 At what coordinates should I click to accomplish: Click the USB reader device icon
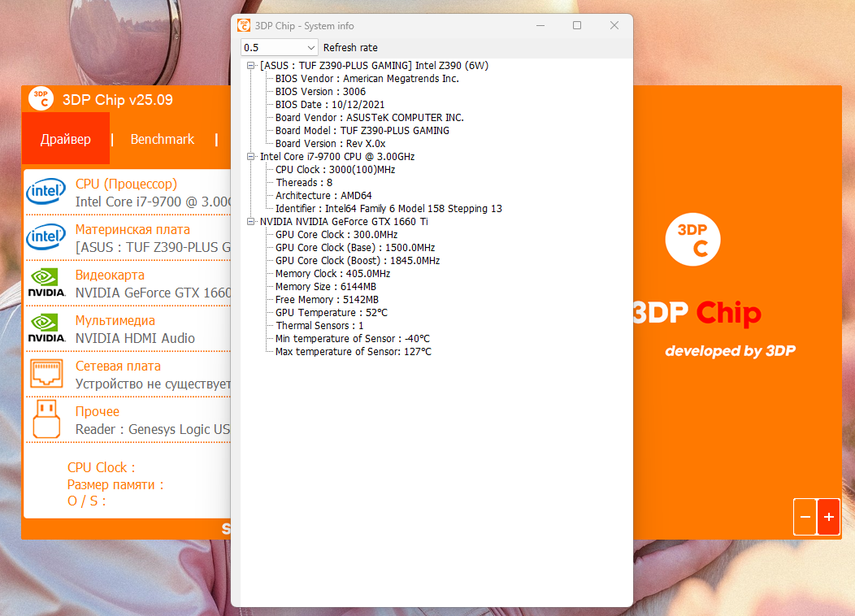pyautogui.click(x=46, y=419)
